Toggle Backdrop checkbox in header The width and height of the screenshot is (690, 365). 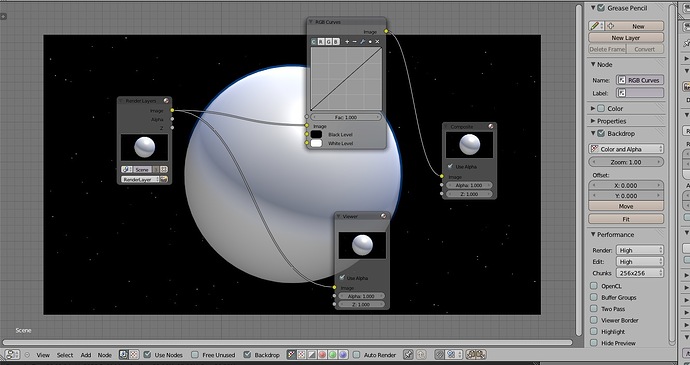coord(247,354)
